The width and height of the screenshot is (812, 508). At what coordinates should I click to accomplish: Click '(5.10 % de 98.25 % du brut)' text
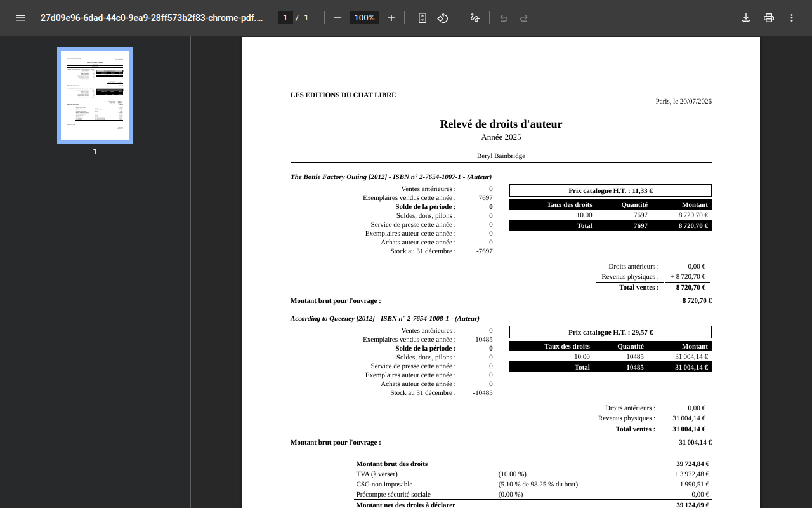tap(538, 484)
